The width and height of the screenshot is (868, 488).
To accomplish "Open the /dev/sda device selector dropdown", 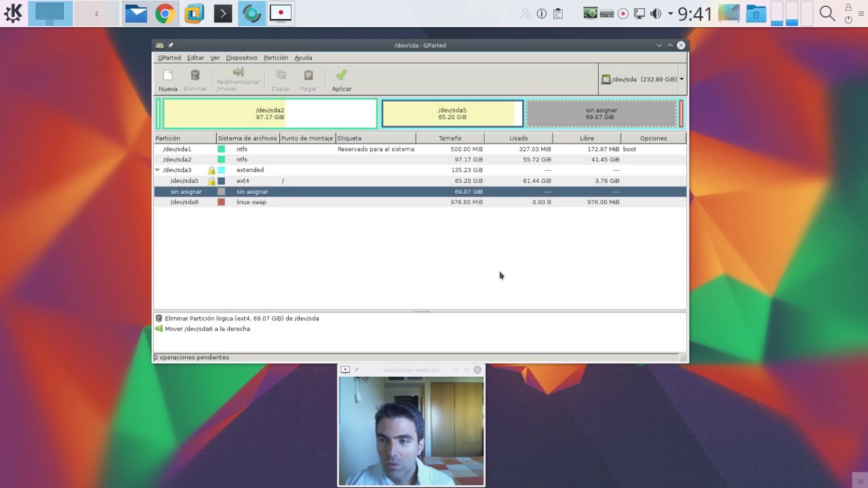I will click(x=642, y=79).
